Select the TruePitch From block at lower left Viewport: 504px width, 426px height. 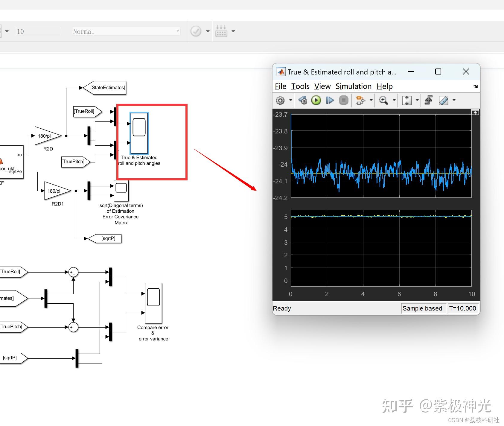(x=14, y=327)
